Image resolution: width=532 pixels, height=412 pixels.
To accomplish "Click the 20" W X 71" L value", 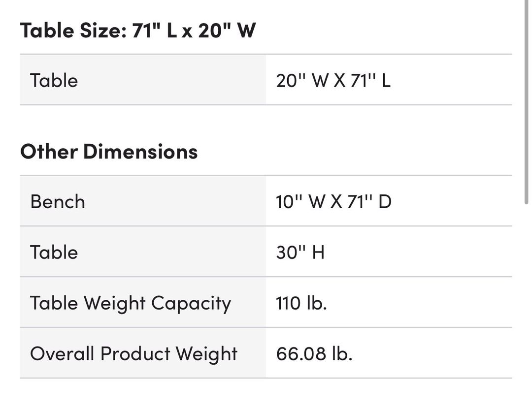I will [x=333, y=81].
